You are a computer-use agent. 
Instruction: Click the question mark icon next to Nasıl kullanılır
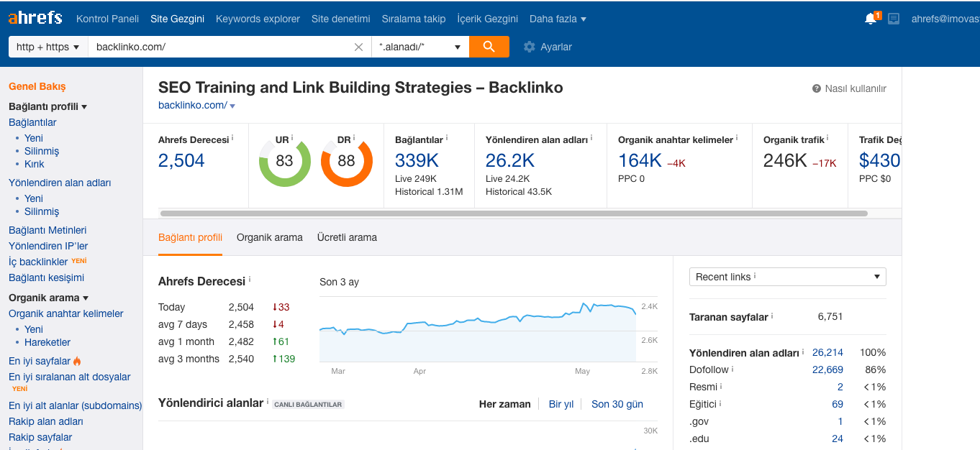point(817,88)
